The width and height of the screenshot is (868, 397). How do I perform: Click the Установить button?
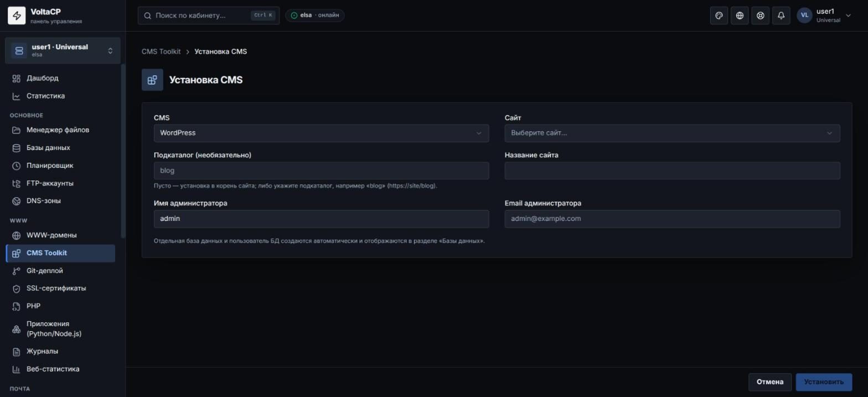[824, 382]
